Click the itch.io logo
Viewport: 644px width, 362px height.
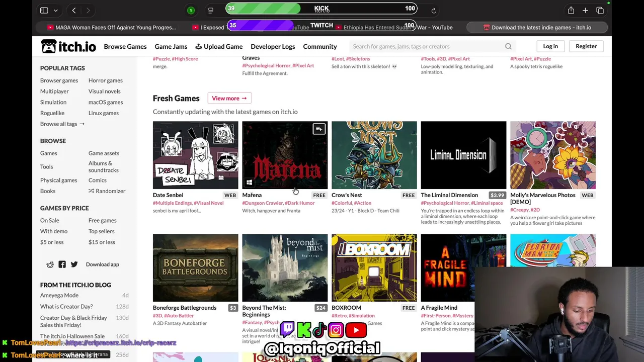point(68,46)
